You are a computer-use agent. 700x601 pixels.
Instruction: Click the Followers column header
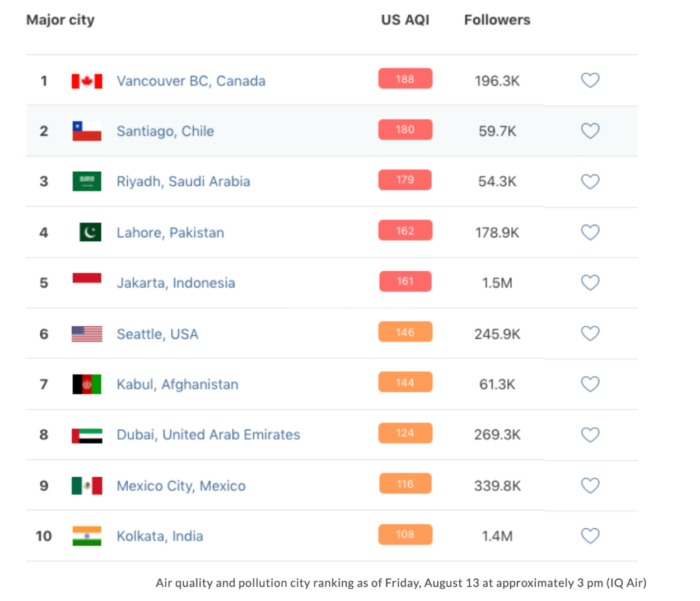tap(497, 20)
